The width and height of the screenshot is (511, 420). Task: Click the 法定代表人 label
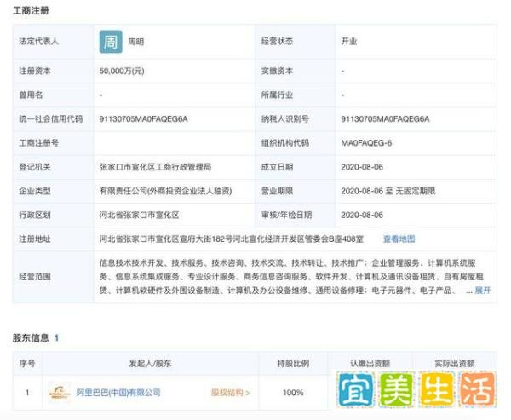38,42
